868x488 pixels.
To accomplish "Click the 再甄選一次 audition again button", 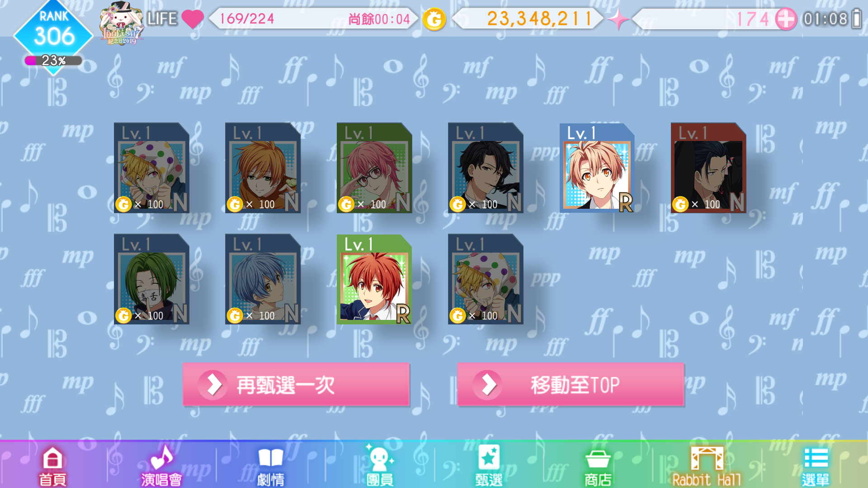I will [x=296, y=385].
